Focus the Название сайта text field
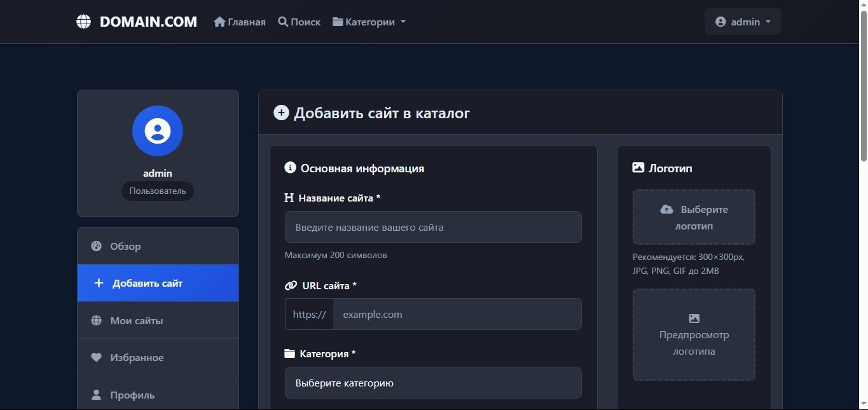868x410 pixels. tap(432, 227)
